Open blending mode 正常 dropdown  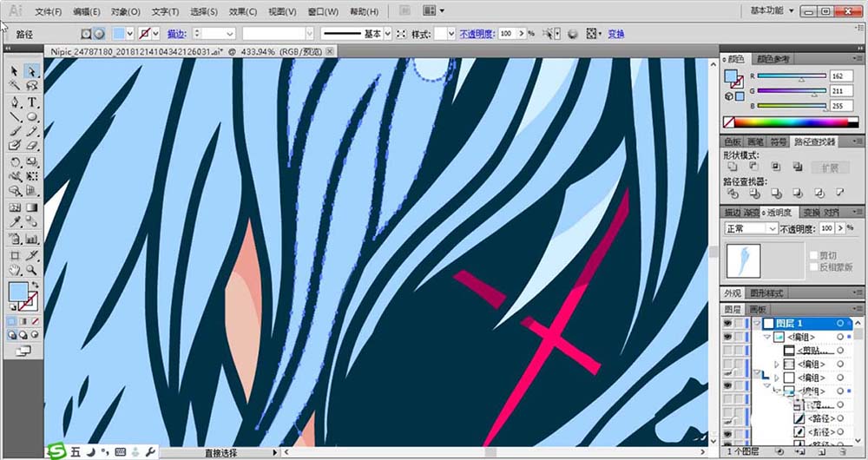(x=751, y=228)
